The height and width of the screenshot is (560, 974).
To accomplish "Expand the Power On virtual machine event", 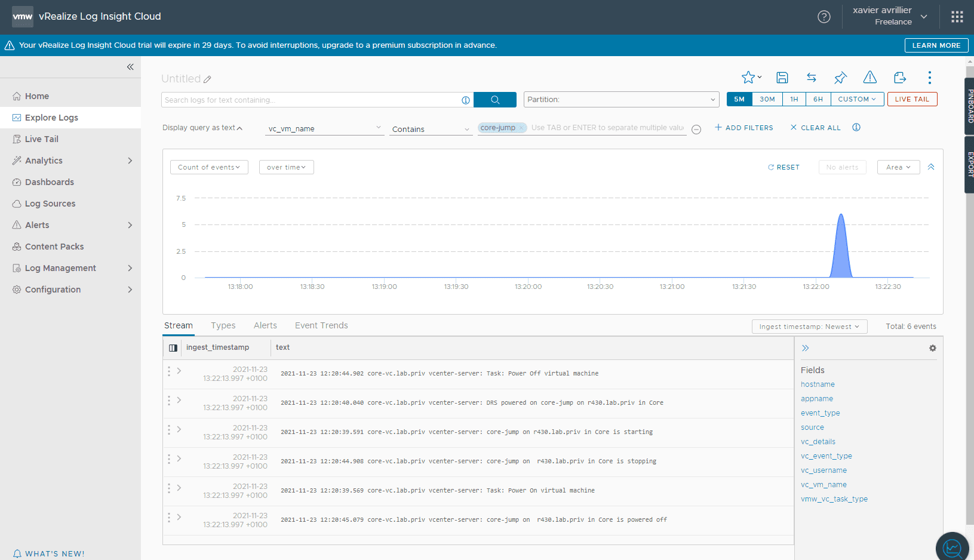I will 179,488.
